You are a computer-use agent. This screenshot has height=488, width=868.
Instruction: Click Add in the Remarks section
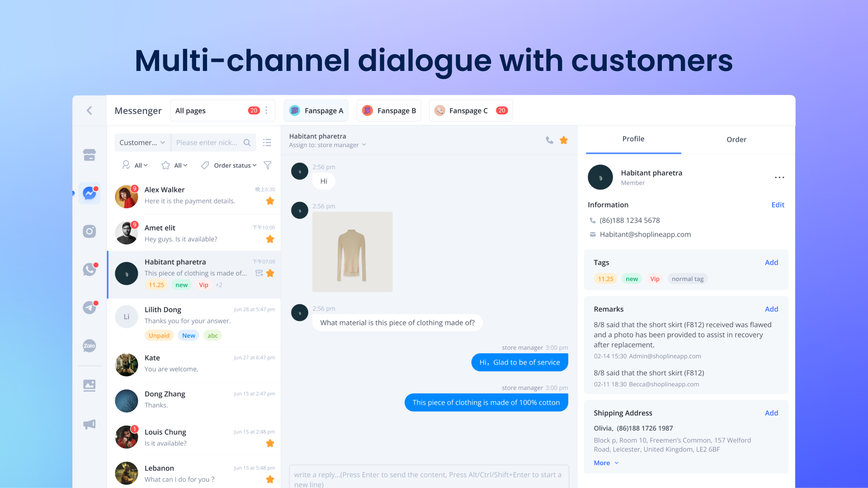(x=771, y=309)
